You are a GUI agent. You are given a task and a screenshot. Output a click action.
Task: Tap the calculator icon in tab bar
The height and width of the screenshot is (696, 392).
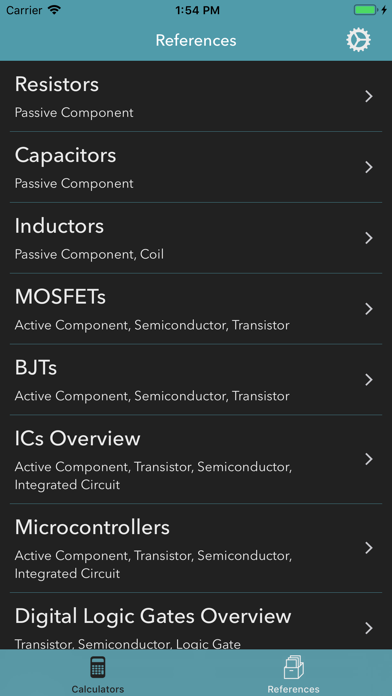[x=98, y=668]
